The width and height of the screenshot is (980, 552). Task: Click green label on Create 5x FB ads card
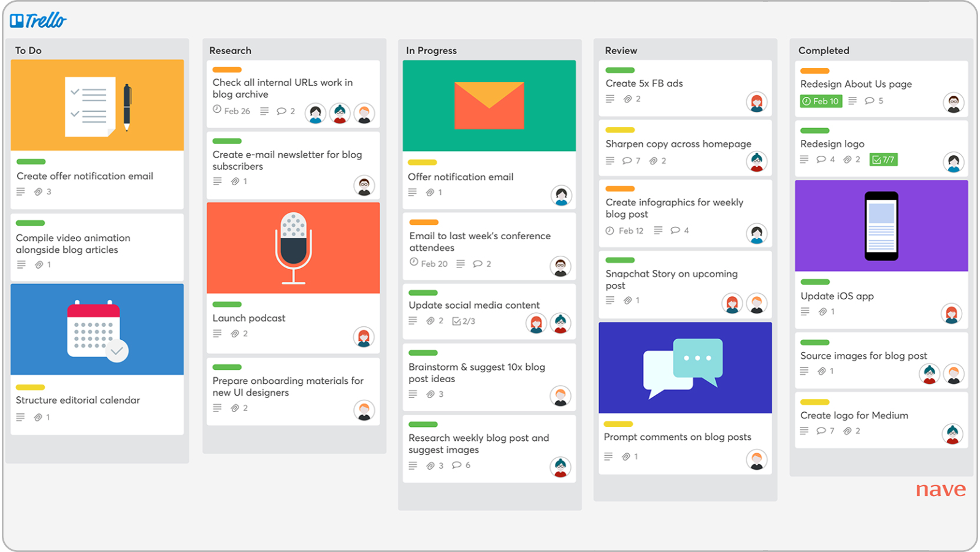click(x=620, y=71)
